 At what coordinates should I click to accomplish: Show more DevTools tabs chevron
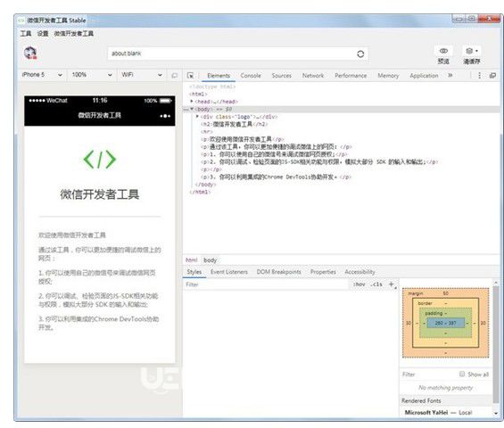[450, 75]
